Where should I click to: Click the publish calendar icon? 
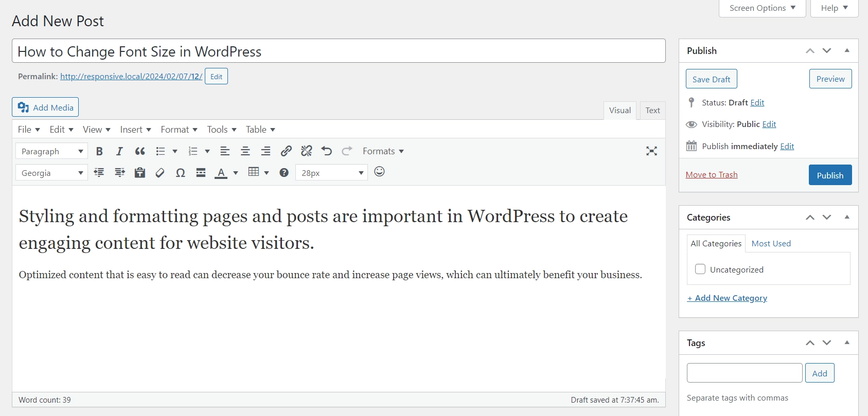point(692,146)
